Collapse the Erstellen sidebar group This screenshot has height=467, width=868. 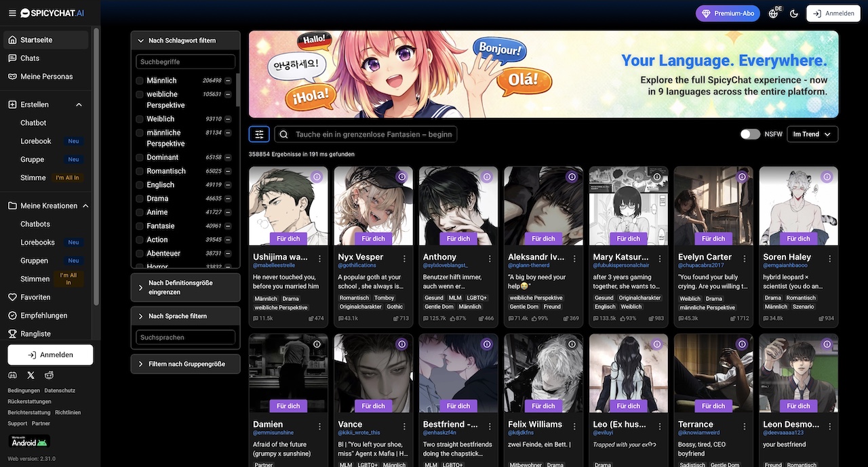point(79,104)
